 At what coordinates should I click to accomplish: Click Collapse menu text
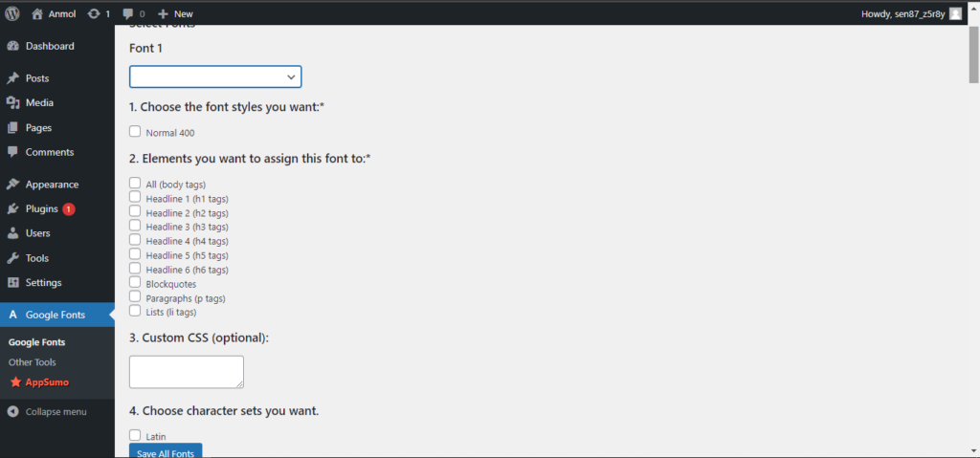[x=56, y=412]
